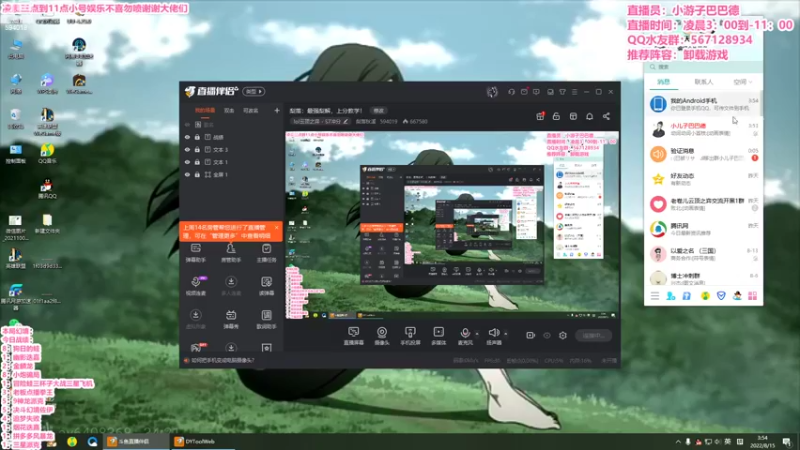
Task: Start 视频连麦 from the tools grid
Action: [195, 286]
